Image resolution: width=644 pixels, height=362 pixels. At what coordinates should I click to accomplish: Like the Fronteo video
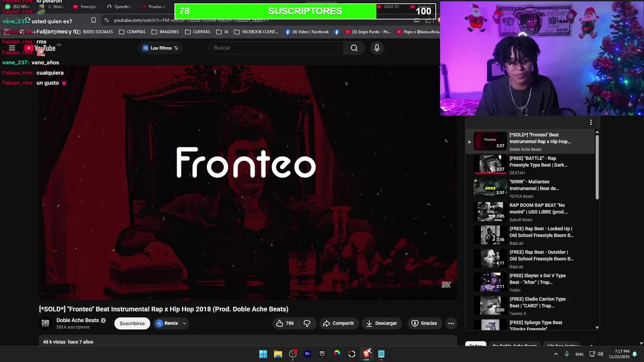285,323
